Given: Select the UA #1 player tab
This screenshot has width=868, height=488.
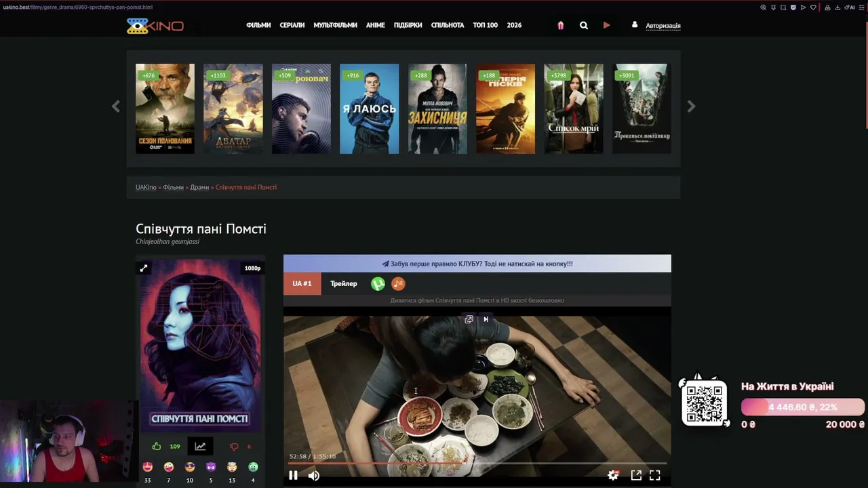Looking at the screenshot, I should tap(302, 283).
